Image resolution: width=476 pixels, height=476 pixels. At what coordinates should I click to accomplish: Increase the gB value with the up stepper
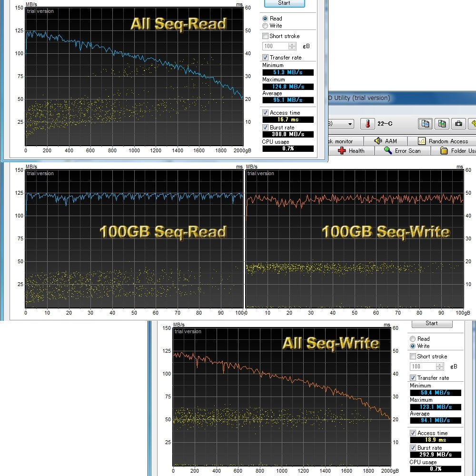click(292, 44)
